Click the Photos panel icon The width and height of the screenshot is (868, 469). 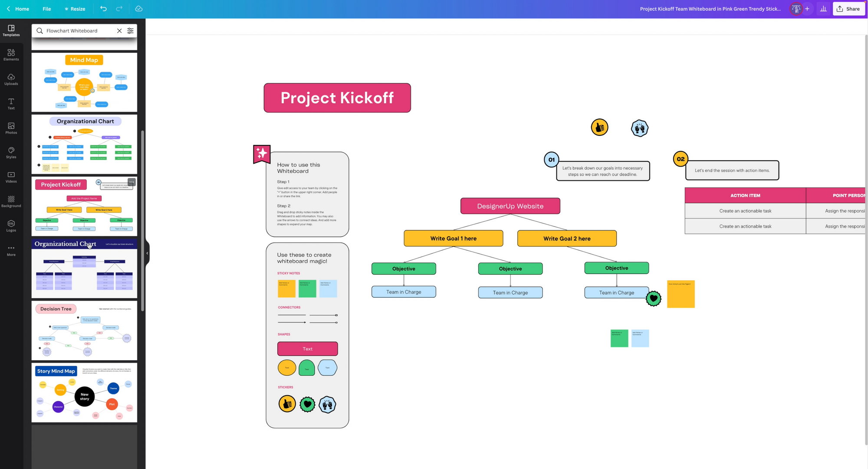tap(11, 128)
